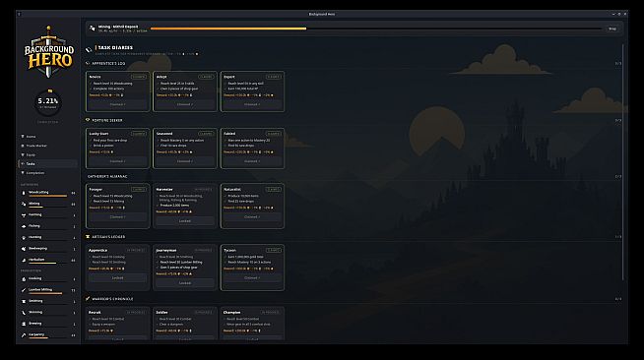The image size is (644, 360).
Task: Click the Stop button for the Mining action
Action: tap(612, 29)
